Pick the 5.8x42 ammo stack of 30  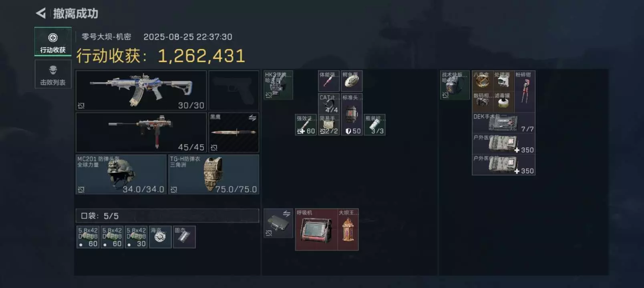[136, 237]
